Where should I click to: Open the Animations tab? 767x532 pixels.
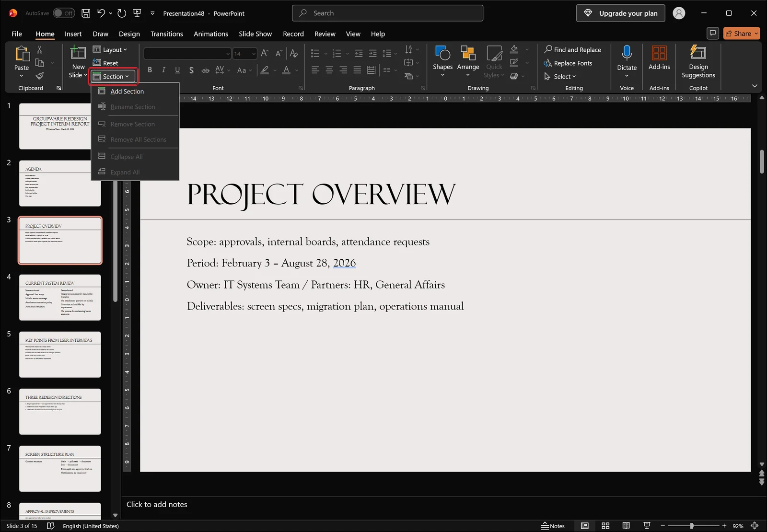210,34
